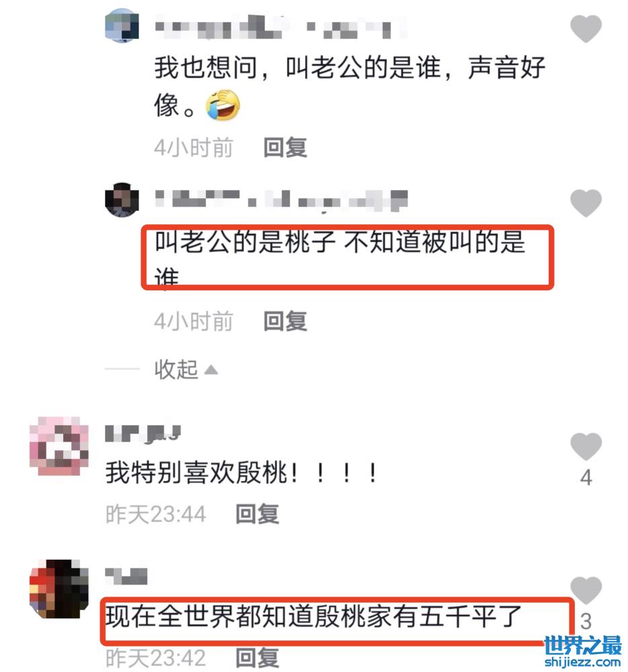The width and height of the screenshot is (628, 672).
Task: Reply to the 五千平 comment
Action: (258, 658)
